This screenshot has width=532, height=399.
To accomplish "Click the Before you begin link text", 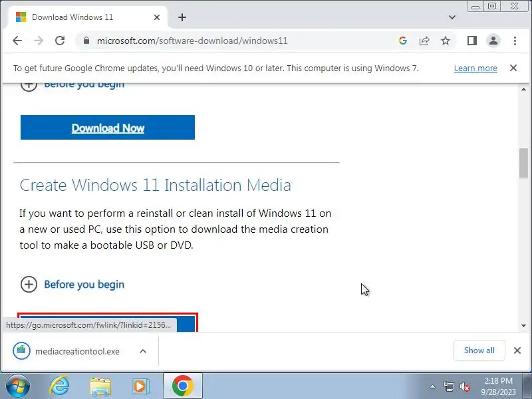I will [x=84, y=285].
